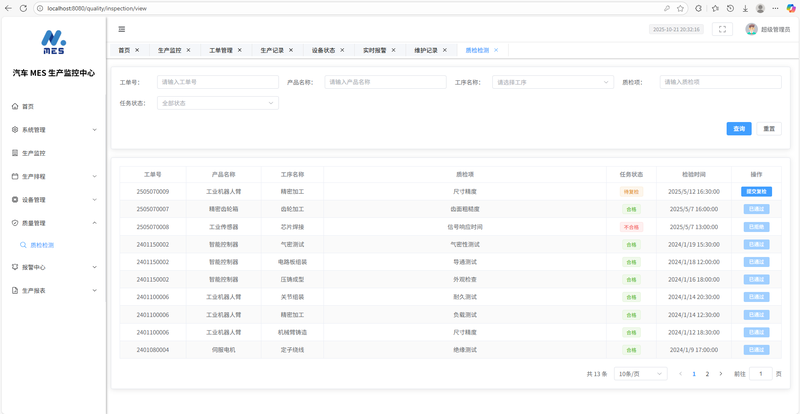Switch to the 设备状态 tab
Viewport: 800px width, 414px height.
tap(323, 50)
